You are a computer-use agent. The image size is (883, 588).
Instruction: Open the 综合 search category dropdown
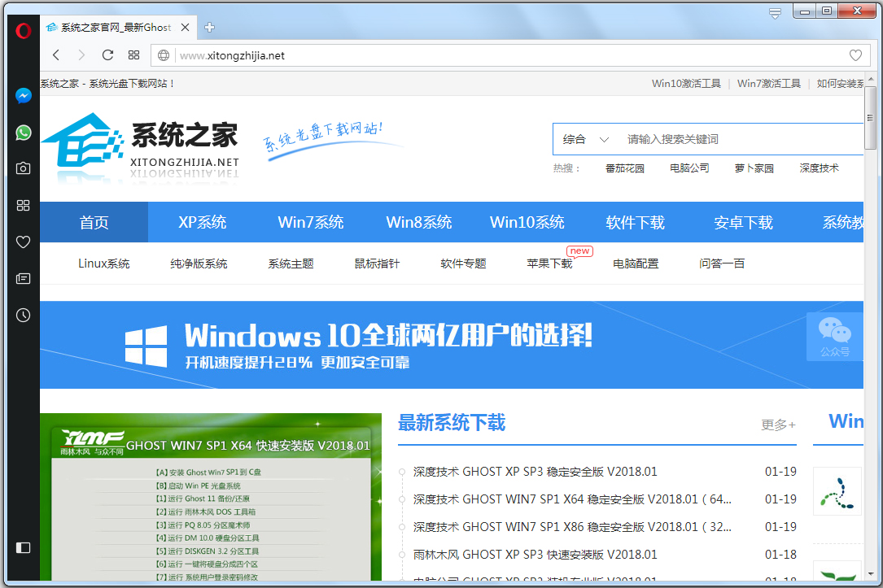click(x=586, y=139)
